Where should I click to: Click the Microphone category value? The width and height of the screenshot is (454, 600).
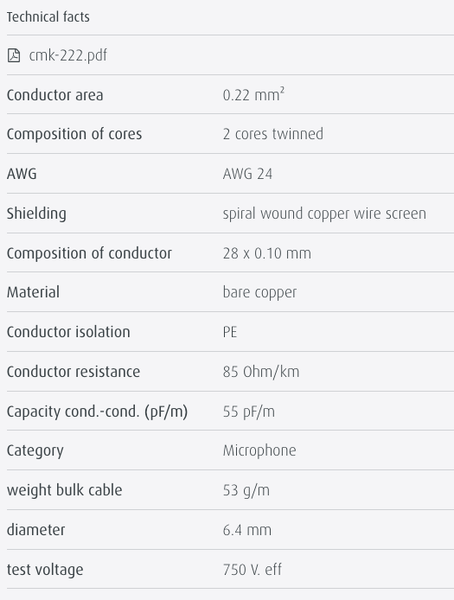click(259, 451)
